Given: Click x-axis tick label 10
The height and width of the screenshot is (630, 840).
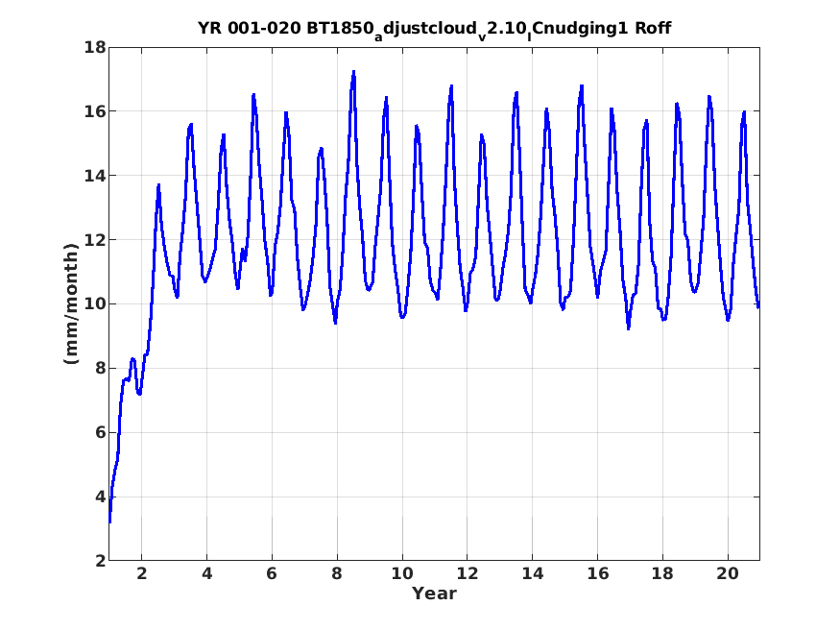Looking at the screenshot, I should [402, 573].
